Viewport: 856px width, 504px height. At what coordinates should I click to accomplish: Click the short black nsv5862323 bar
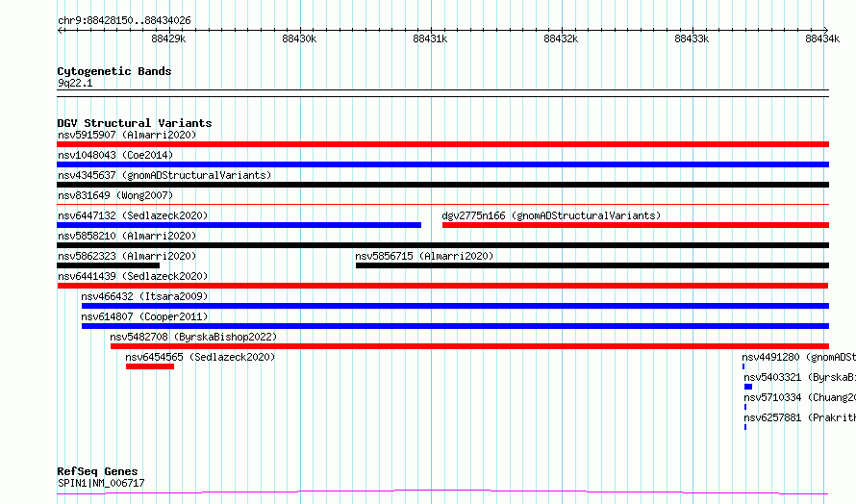pos(108,265)
